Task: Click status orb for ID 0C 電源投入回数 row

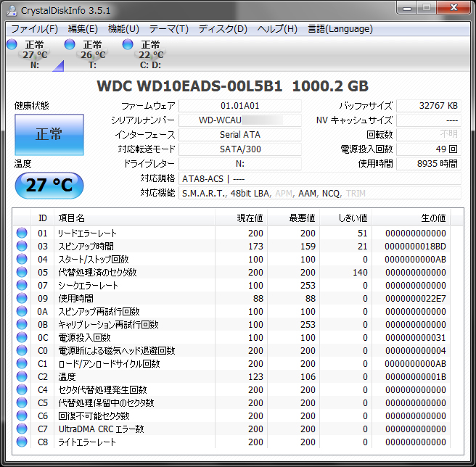Action: [22, 337]
